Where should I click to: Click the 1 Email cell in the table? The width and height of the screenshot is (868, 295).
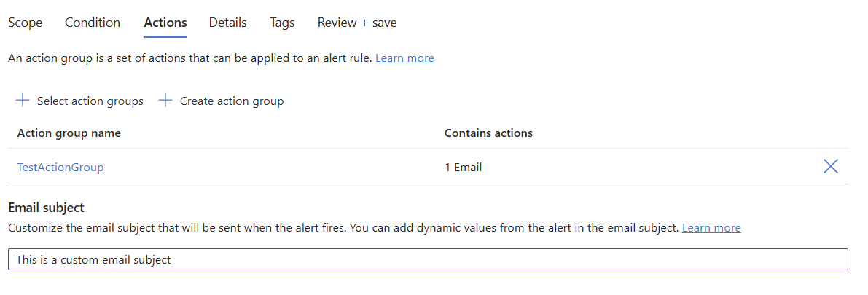(x=463, y=168)
